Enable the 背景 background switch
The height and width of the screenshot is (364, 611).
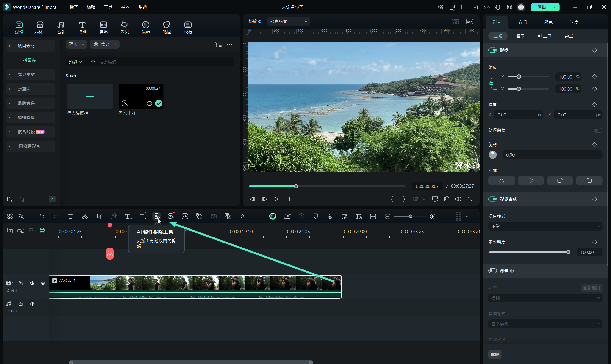492,270
